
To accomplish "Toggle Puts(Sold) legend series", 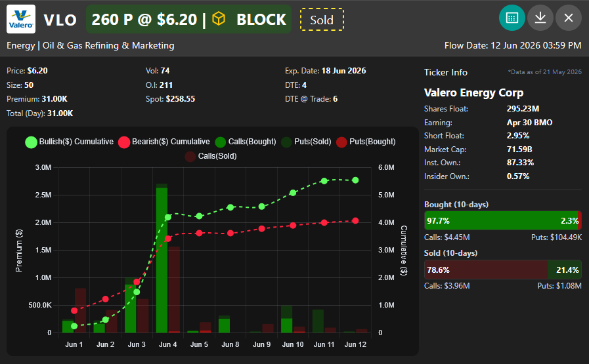I will [x=306, y=142].
